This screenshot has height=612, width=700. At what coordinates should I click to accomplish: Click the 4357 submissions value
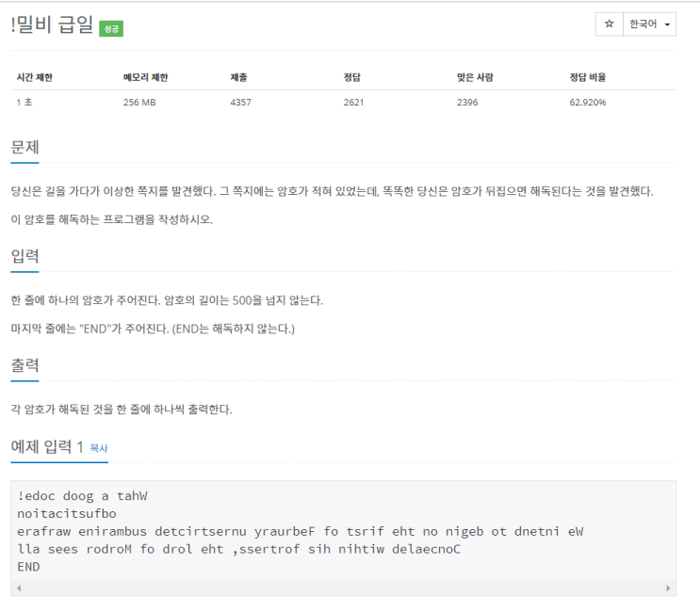click(x=240, y=102)
